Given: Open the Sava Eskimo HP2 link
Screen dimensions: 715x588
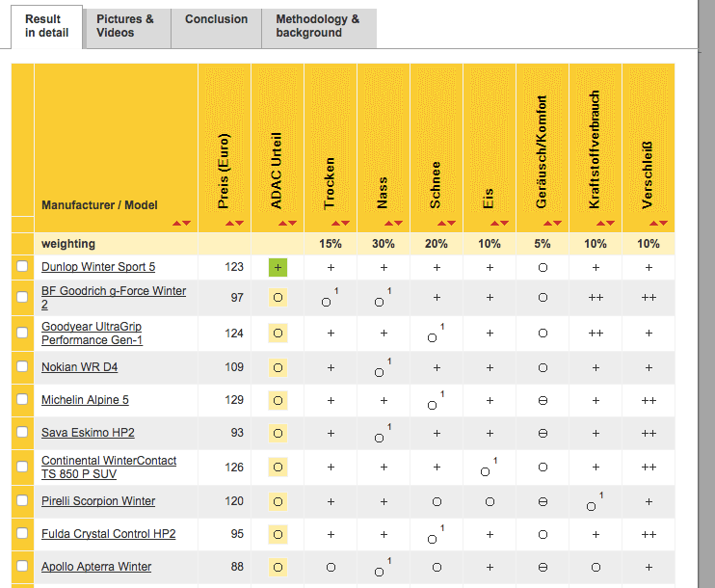Looking at the screenshot, I should (x=88, y=433).
